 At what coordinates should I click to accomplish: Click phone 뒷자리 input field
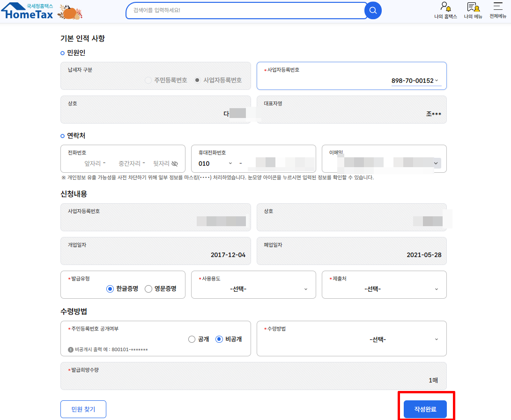pos(161,163)
